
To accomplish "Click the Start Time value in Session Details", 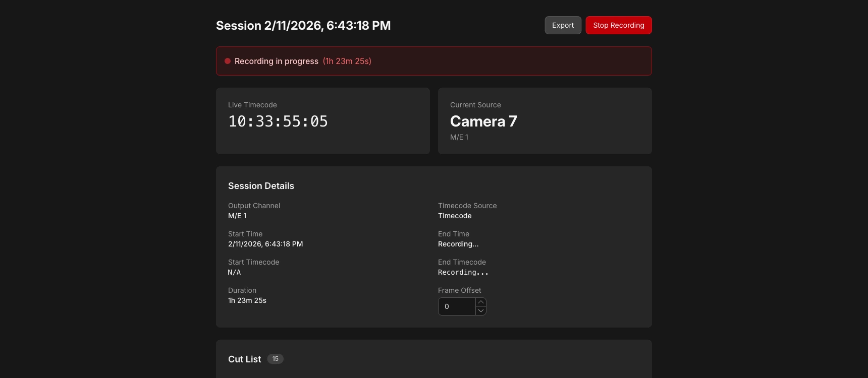I will (265, 244).
